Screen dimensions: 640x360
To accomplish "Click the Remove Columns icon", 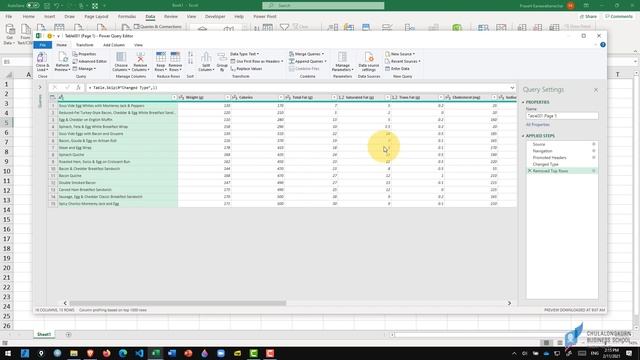I will tap(140, 58).
